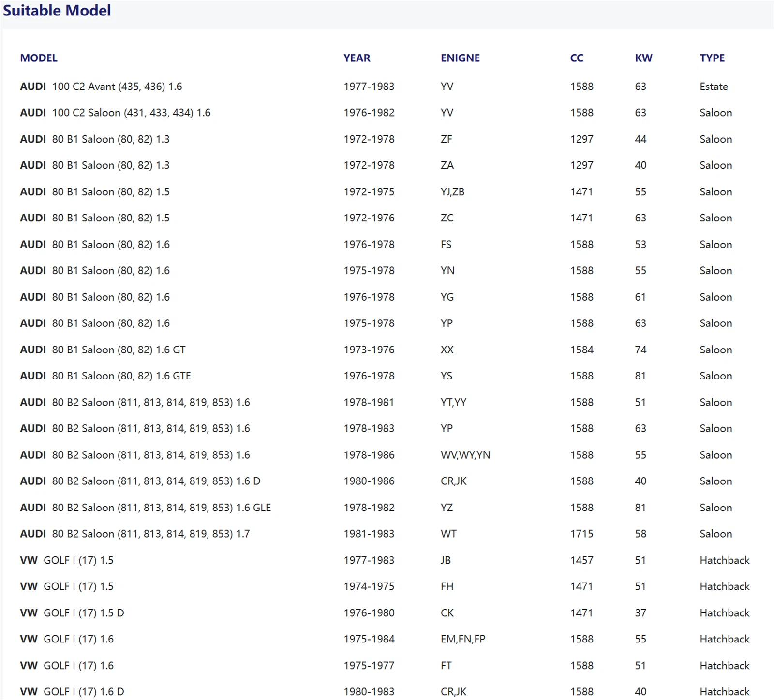
Task: Click year 1972-1975 cell
Action: coord(369,192)
